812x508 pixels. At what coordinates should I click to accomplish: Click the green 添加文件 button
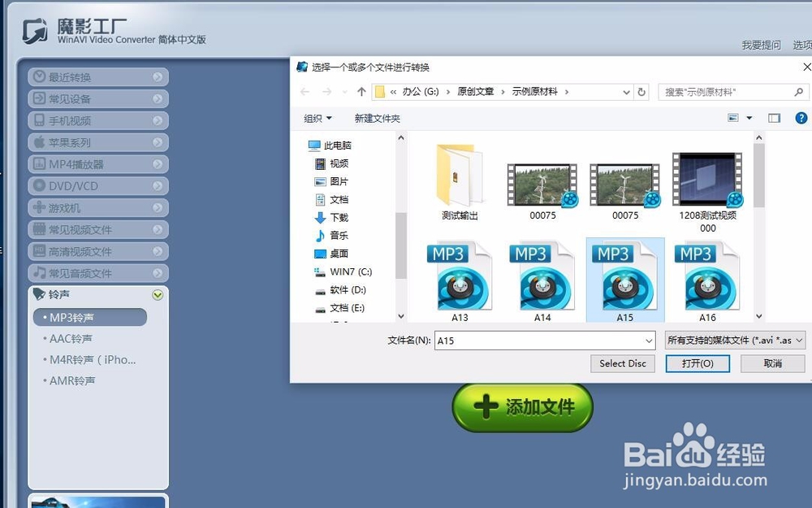[522, 407]
